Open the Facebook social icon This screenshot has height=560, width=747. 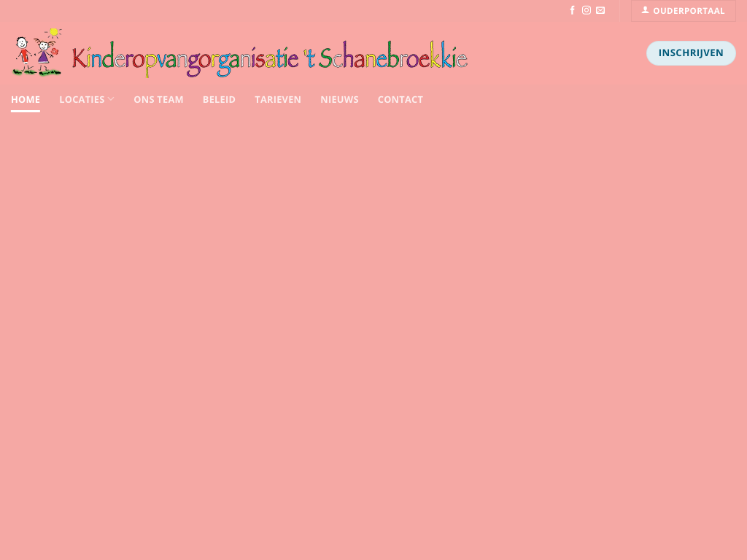572,10
